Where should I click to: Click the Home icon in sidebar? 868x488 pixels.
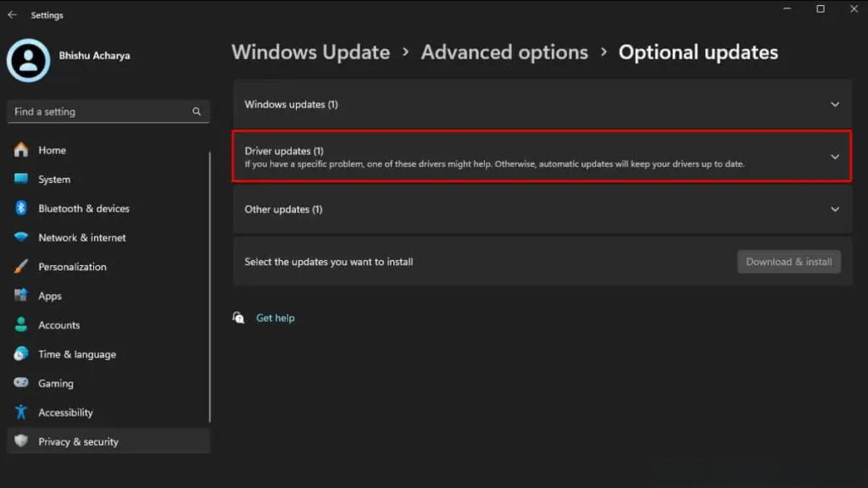(x=21, y=150)
